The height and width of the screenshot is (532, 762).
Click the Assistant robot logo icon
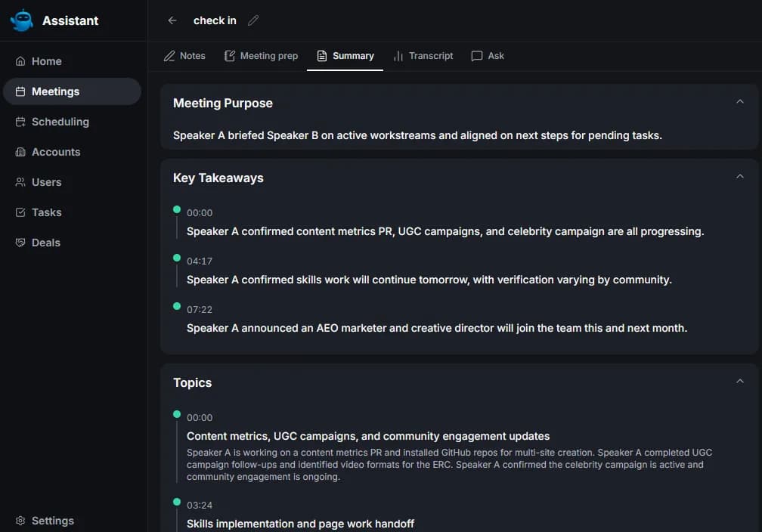(x=22, y=20)
